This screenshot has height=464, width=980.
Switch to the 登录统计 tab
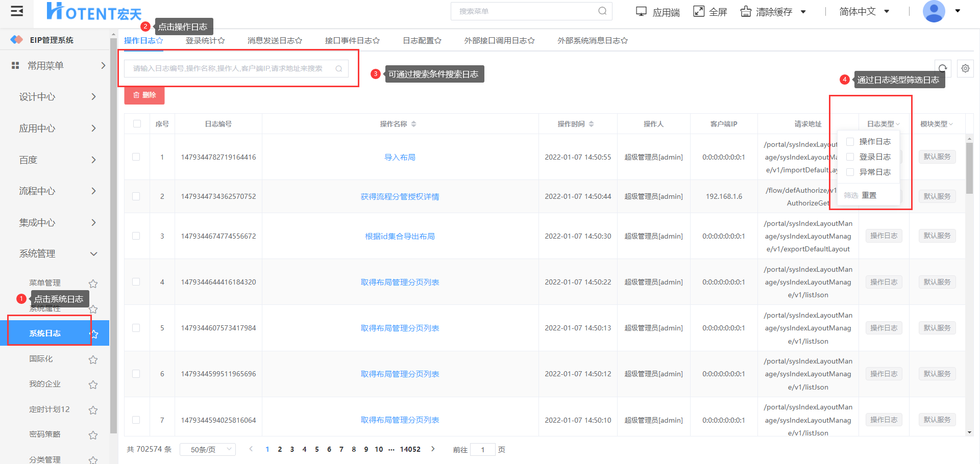click(x=205, y=40)
